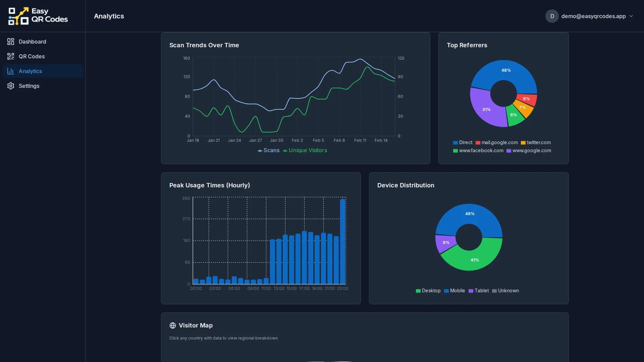Screen dimensions: 644x362
Task: Toggle mail.google.com legend entry
Action: click(497, 142)
